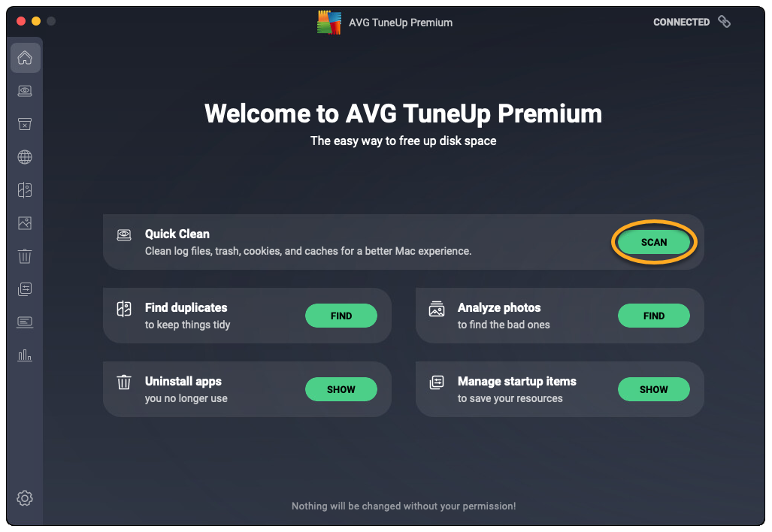Open the startup items sidebar icon
Screen dimensions: 772x532
point(25,289)
